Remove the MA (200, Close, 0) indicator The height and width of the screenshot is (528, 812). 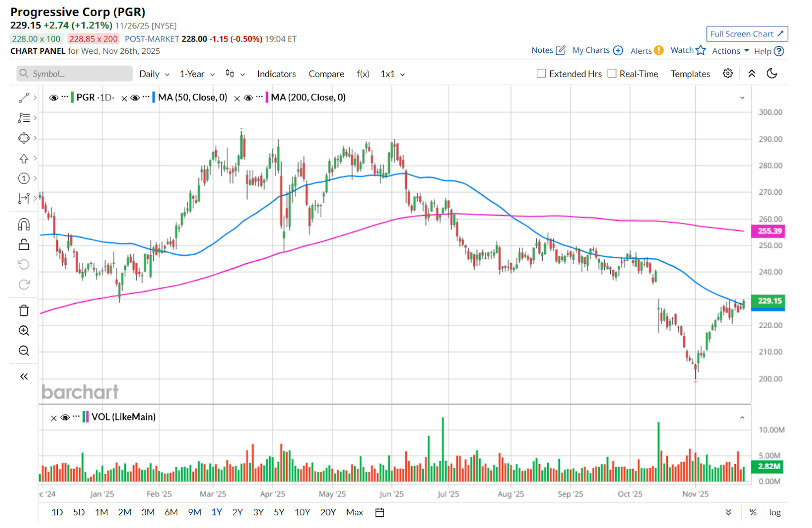pyautogui.click(x=237, y=98)
